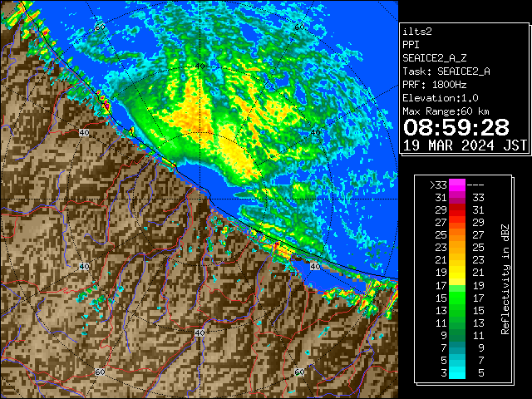Click the 'PRF: 1800Hz' entry
The width and height of the screenshot is (532, 399).
(x=434, y=85)
